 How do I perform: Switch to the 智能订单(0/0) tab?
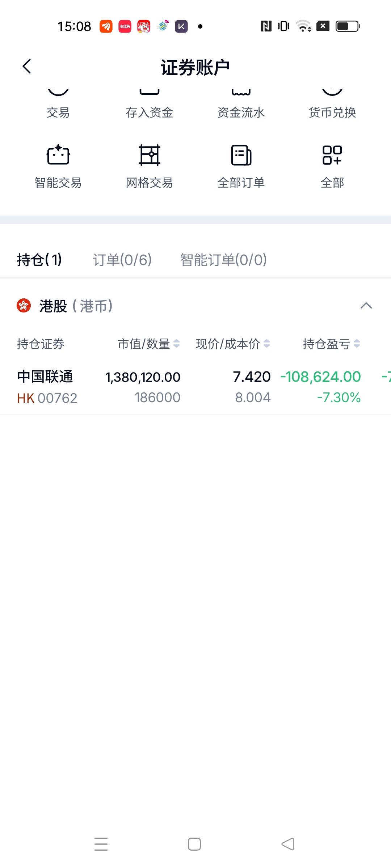click(x=223, y=260)
